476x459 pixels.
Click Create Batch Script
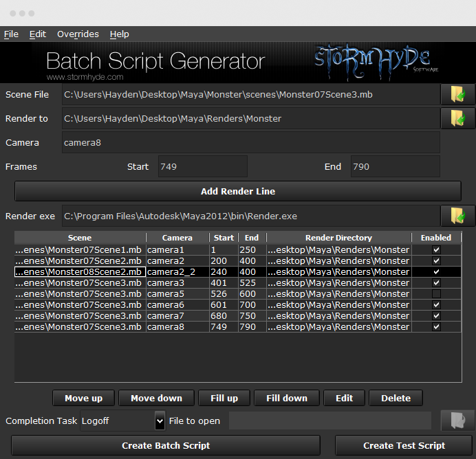(166, 445)
